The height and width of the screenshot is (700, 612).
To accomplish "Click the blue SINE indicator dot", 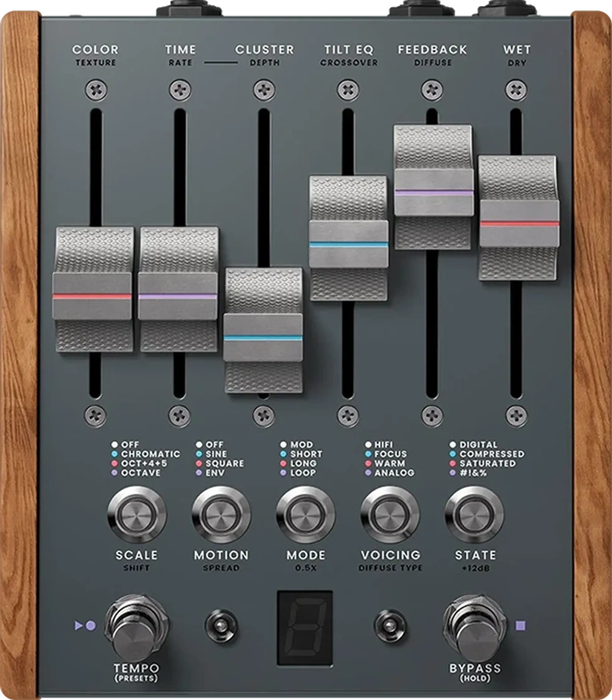I will (199, 454).
